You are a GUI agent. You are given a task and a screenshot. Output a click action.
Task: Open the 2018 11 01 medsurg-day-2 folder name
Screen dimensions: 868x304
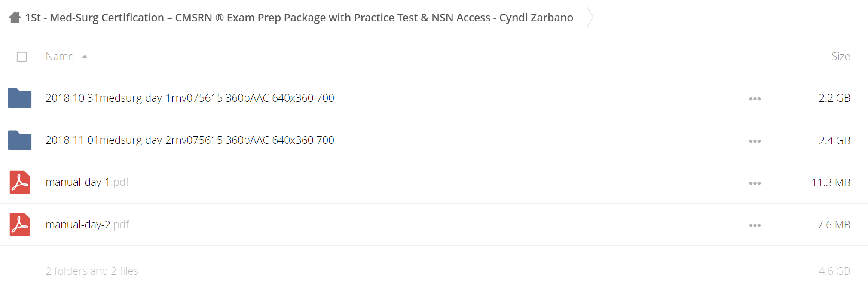[x=190, y=140]
